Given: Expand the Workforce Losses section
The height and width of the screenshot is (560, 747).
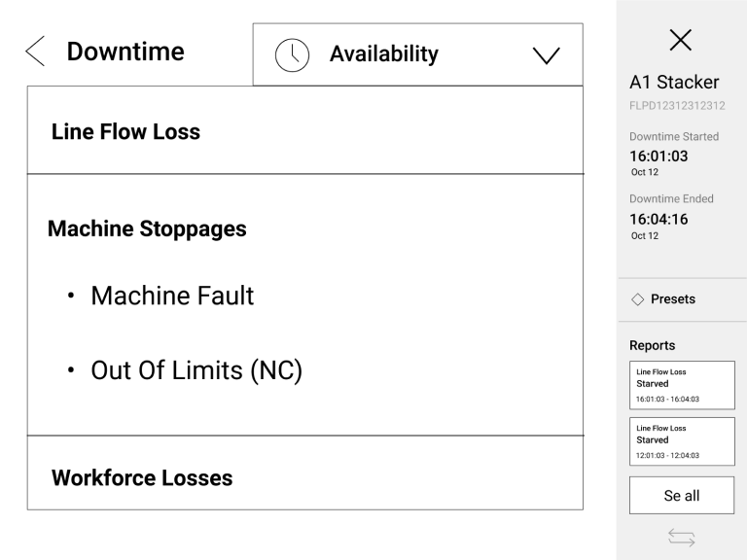Looking at the screenshot, I should tap(141, 478).
